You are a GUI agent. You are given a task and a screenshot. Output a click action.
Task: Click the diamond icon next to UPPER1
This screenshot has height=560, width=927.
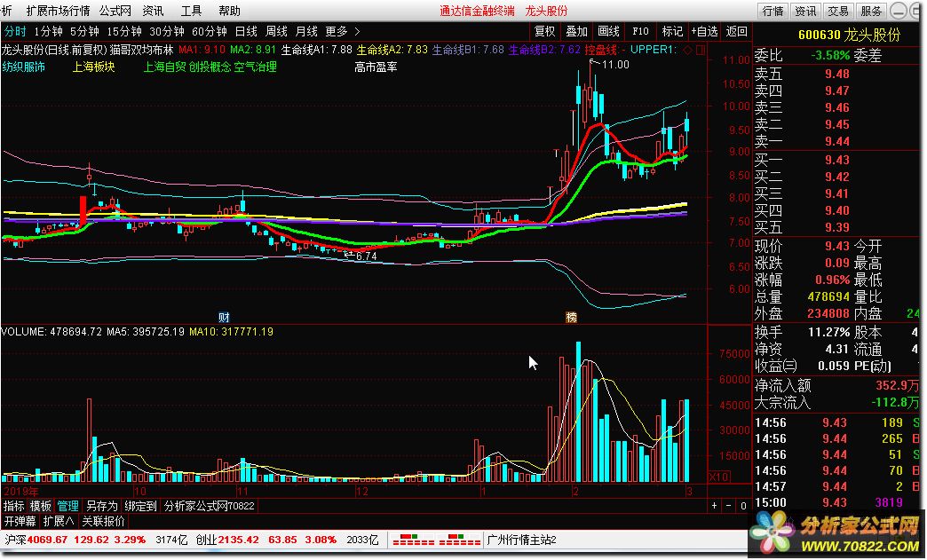click(x=687, y=51)
